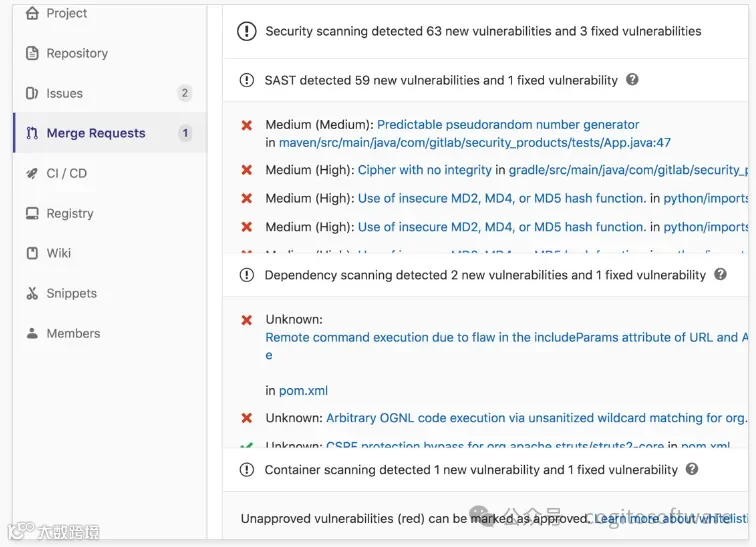This screenshot has width=756, height=547.
Task: Click warning icon beside Dependency scanning line
Action: 246,275
